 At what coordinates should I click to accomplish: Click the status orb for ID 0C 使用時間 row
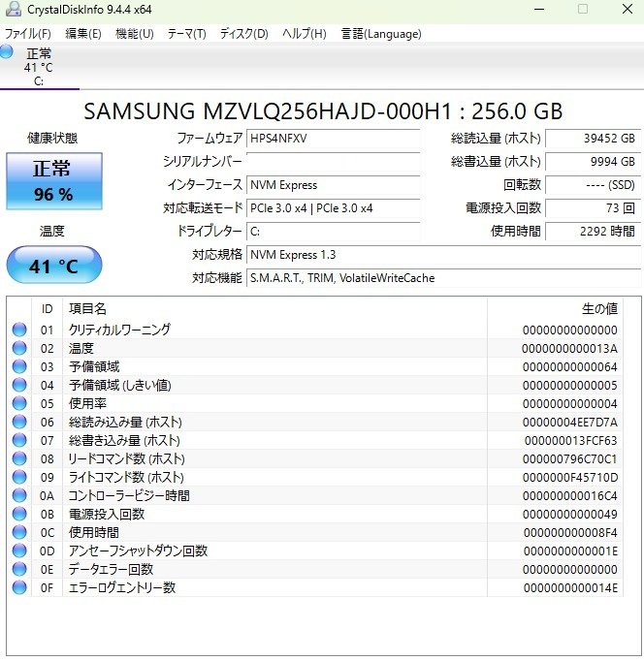click(19, 532)
